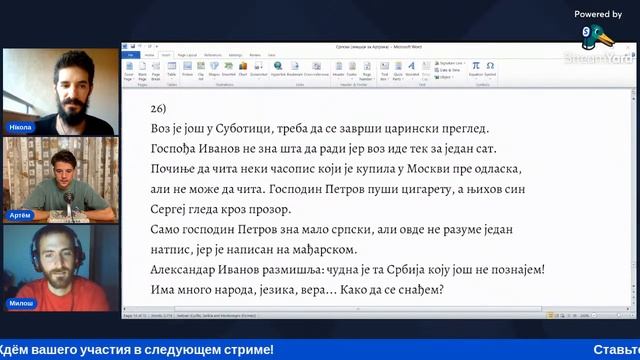Insert an Equation with the pi icon
The height and width of the screenshot is (360, 640).
pos(476,69)
